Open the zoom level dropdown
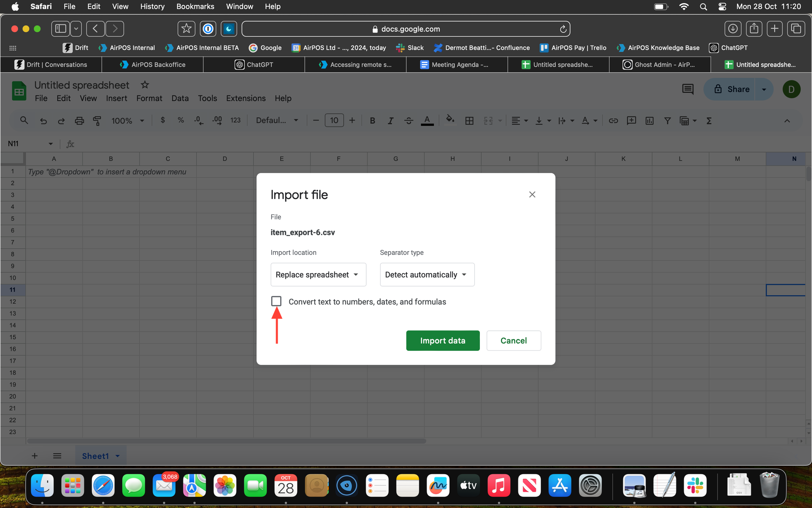 coord(128,121)
